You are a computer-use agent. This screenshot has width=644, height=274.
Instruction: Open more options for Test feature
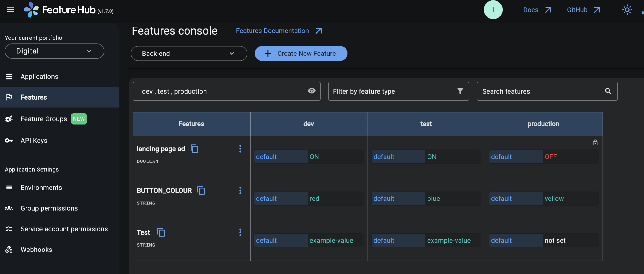tap(240, 232)
